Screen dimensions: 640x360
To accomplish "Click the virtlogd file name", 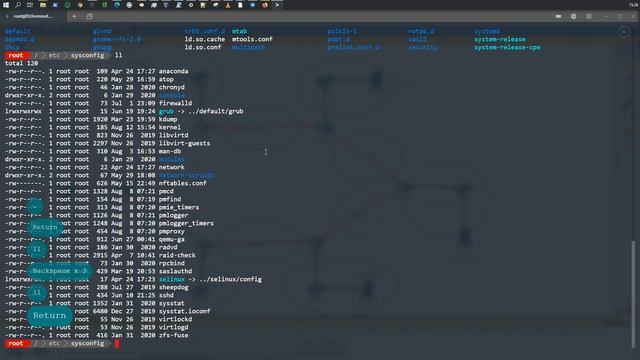I will [173, 327].
